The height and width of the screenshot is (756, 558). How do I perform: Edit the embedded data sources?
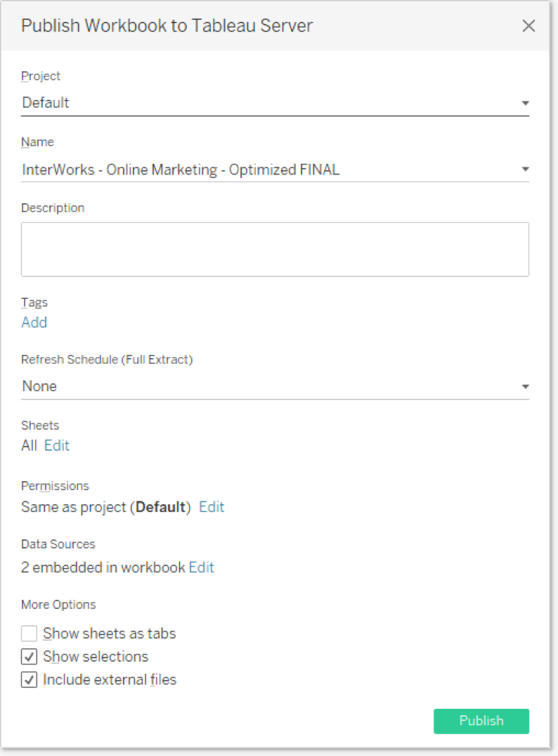coord(202,567)
